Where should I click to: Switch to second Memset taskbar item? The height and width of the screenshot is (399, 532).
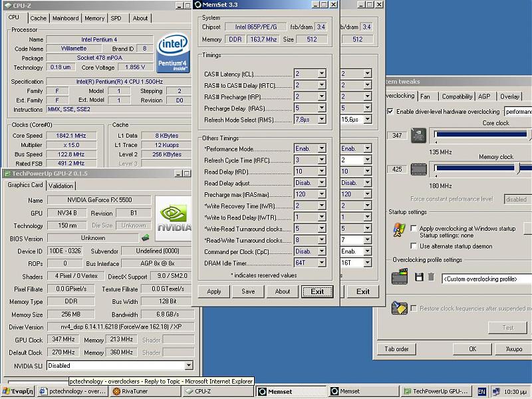(364, 391)
